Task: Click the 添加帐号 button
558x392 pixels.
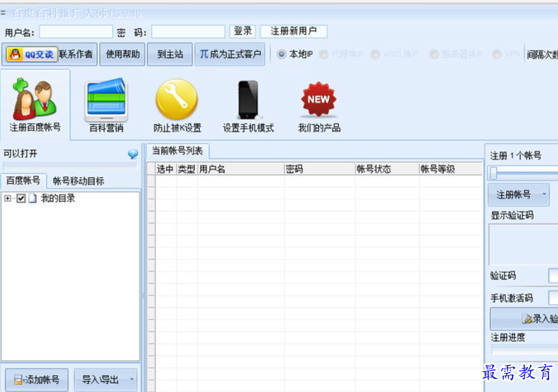Action: 37,380
